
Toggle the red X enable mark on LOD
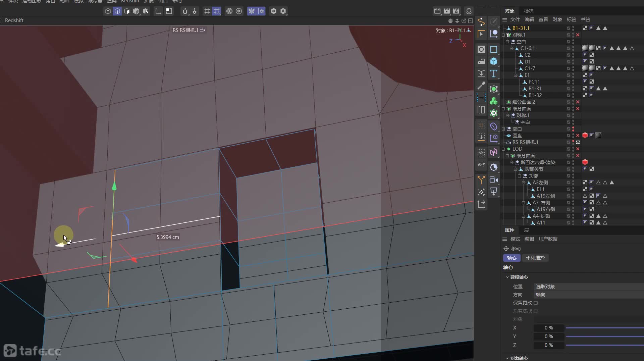click(x=578, y=149)
